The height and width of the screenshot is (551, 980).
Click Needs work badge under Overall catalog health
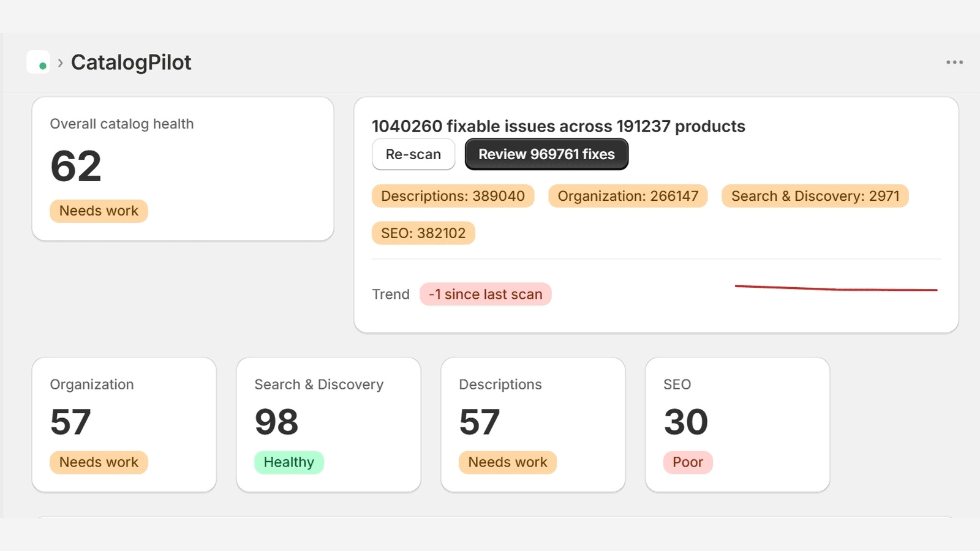(x=99, y=211)
